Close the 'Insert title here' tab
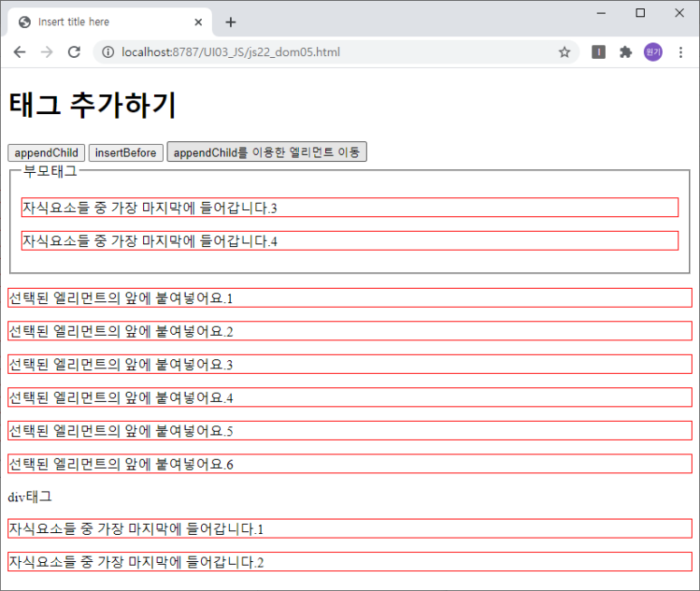The image size is (700, 591). (198, 23)
